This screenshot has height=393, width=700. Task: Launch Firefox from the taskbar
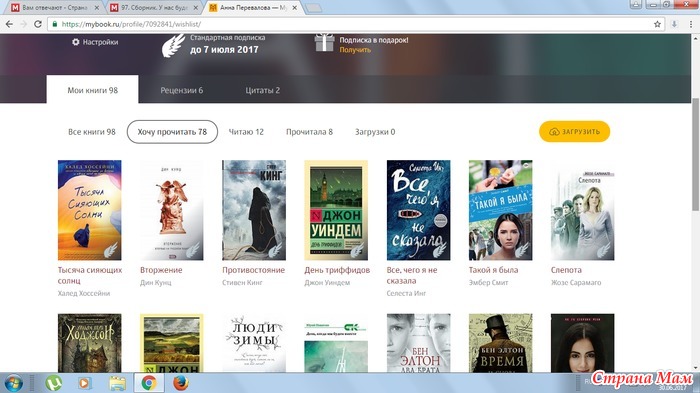click(x=180, y=383)
